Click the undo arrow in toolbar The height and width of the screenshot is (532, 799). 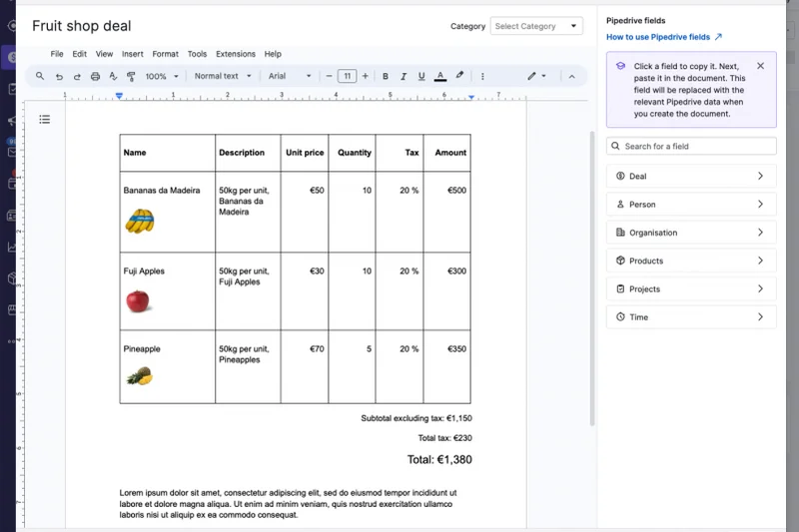pos(59,76)
